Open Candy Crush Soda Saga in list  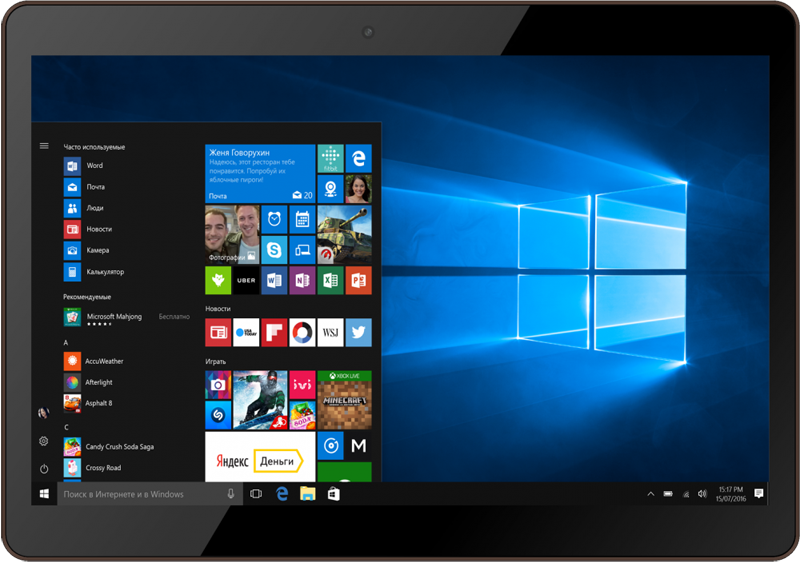coord(109,447)
